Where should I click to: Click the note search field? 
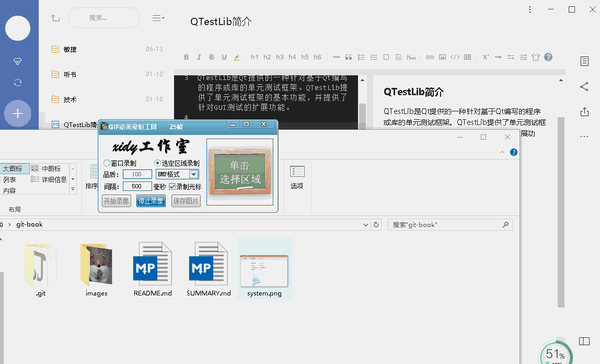click(x=104, y=18)
